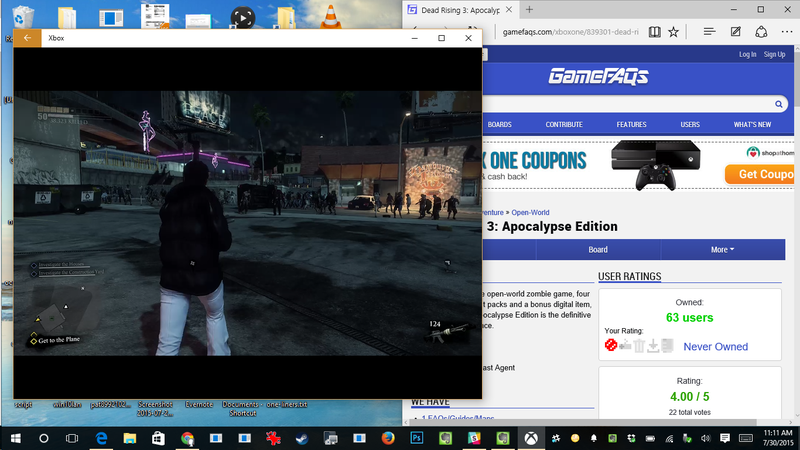Follow the Open-World genre link

click(x=530, y=212)
